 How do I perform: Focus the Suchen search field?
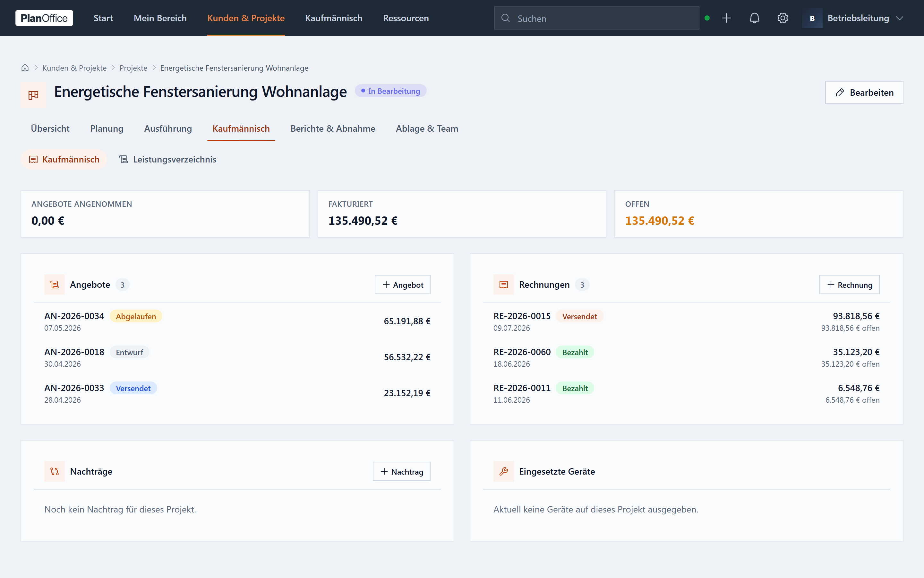pos(596,18)
